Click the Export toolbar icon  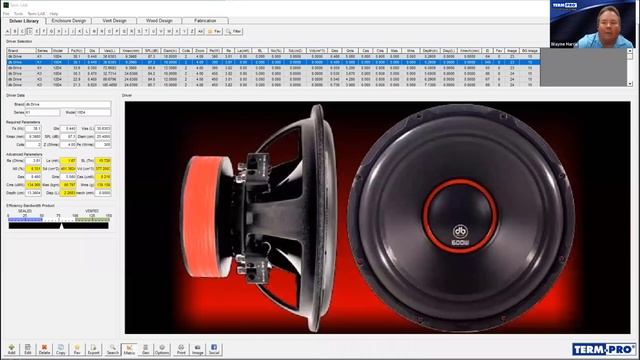coord(93,349)
